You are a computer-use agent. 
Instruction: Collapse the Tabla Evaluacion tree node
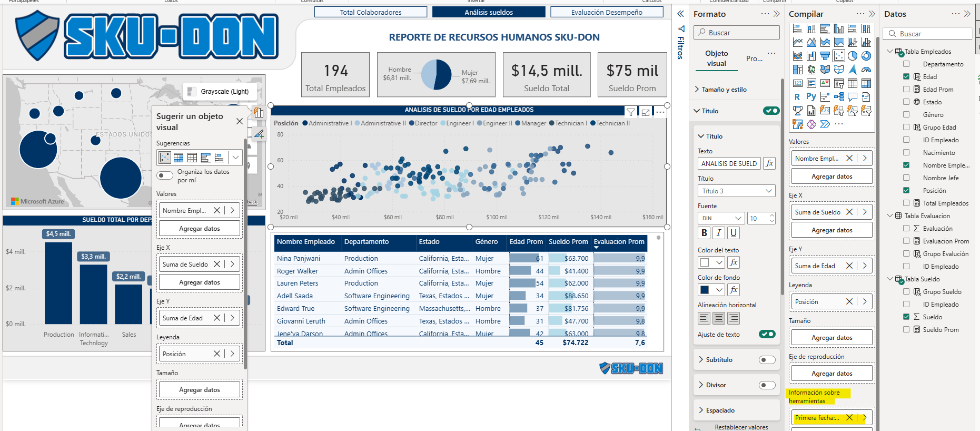click(x=890, y=216)
